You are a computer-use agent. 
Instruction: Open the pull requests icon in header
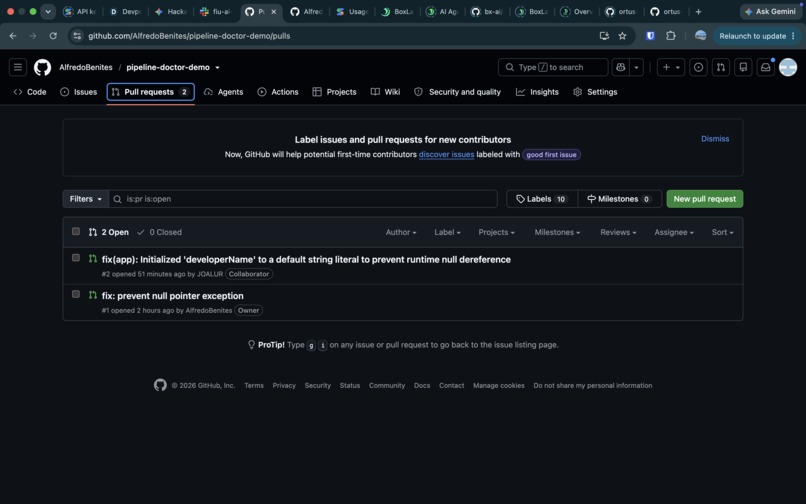721,67
